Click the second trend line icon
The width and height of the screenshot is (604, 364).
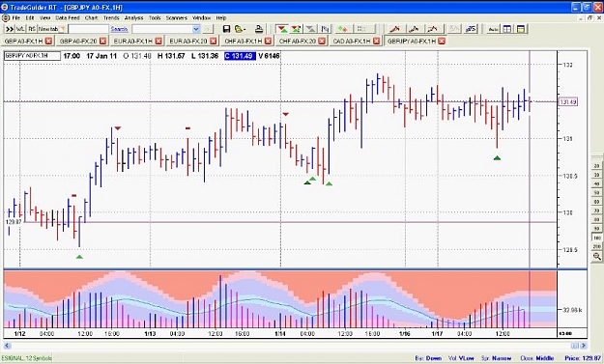coord(414,29)
